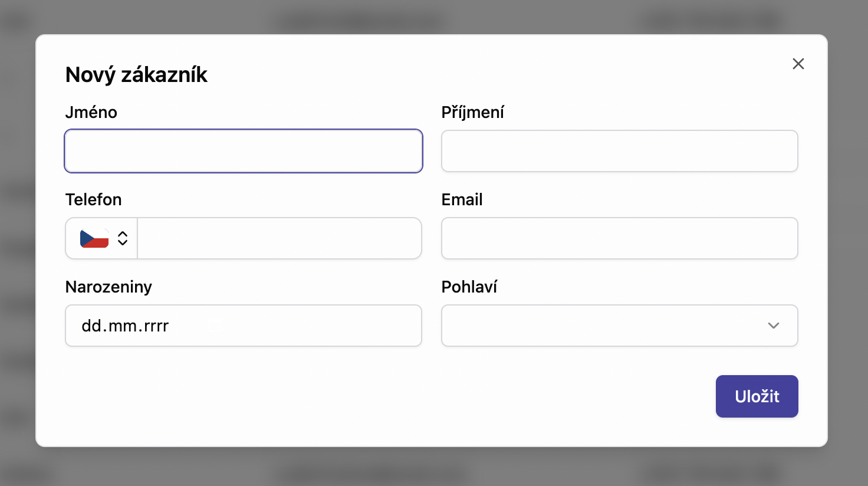Click the Czech flag icon
868x486 pixels.
tap(94, 238)
